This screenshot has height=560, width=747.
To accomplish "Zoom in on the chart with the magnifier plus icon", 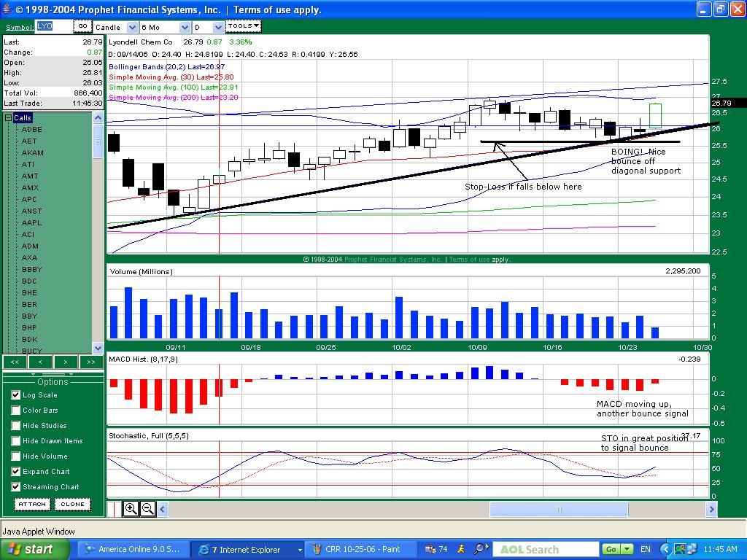I will pos(131,508).
